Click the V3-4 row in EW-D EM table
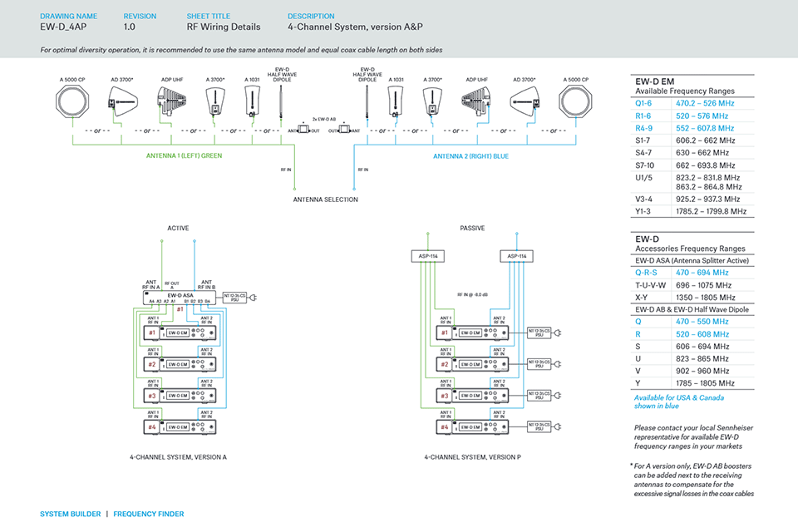Viewport: 798px width, 532px height. 692,199
